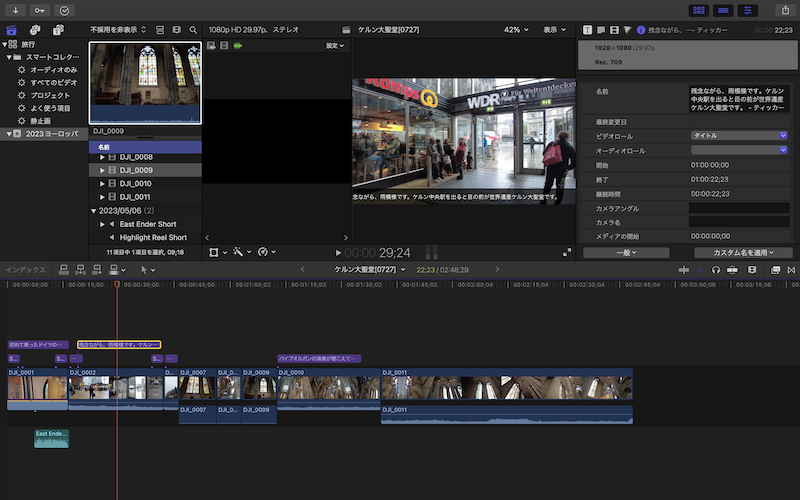This screenshot has width=800, height=500.
Task: Toggle snapping in the timeline
Action: click(732, 270)
